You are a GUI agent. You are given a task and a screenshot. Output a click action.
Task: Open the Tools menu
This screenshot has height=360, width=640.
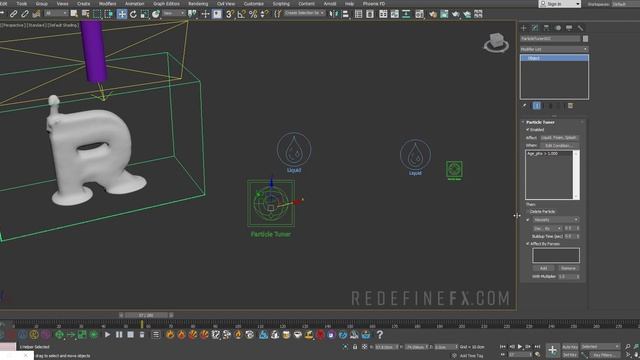coord(22,4)
